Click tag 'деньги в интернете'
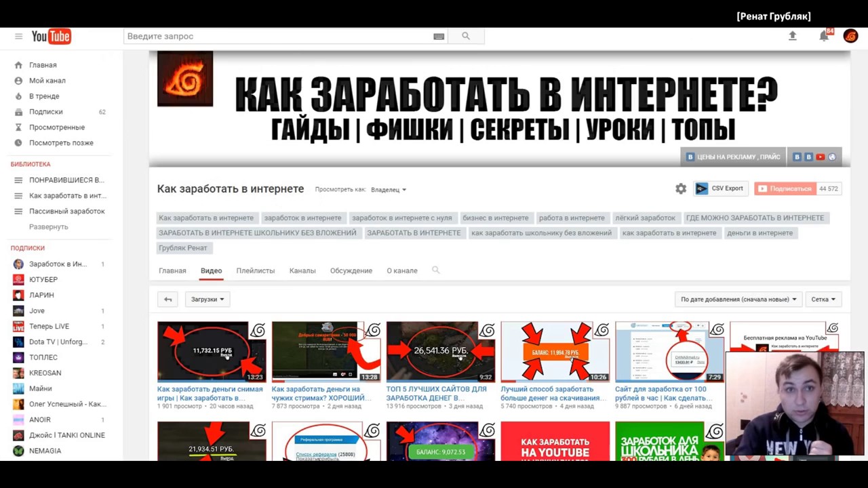 (759, 232)
